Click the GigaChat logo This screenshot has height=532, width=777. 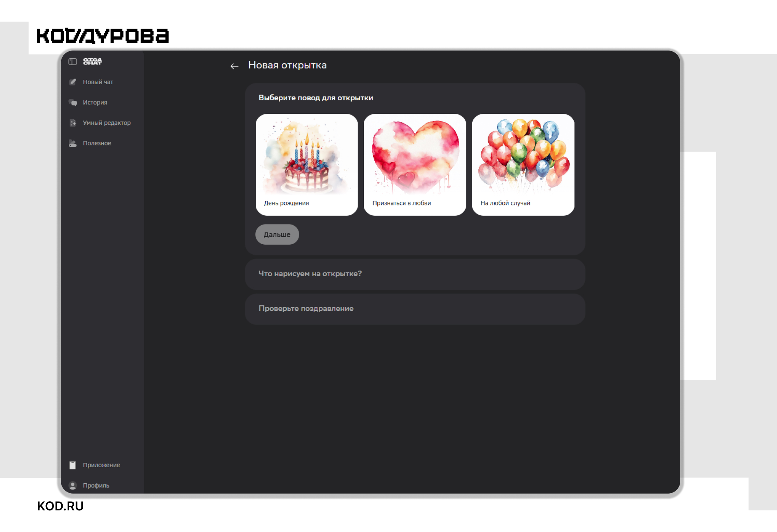[x=92, y=62]
